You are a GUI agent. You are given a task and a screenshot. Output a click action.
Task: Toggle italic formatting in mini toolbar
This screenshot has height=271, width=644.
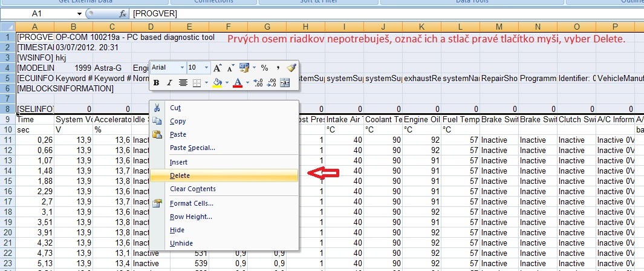169,82
